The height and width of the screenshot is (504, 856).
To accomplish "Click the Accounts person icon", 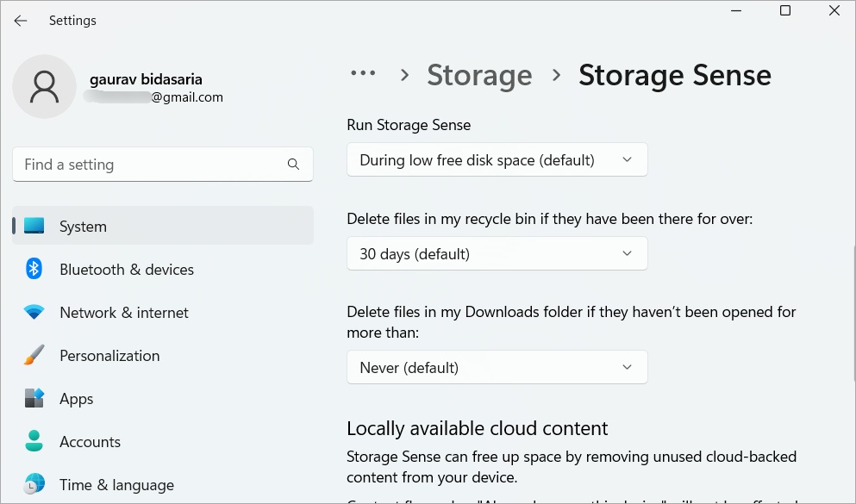I will point(34,442).
